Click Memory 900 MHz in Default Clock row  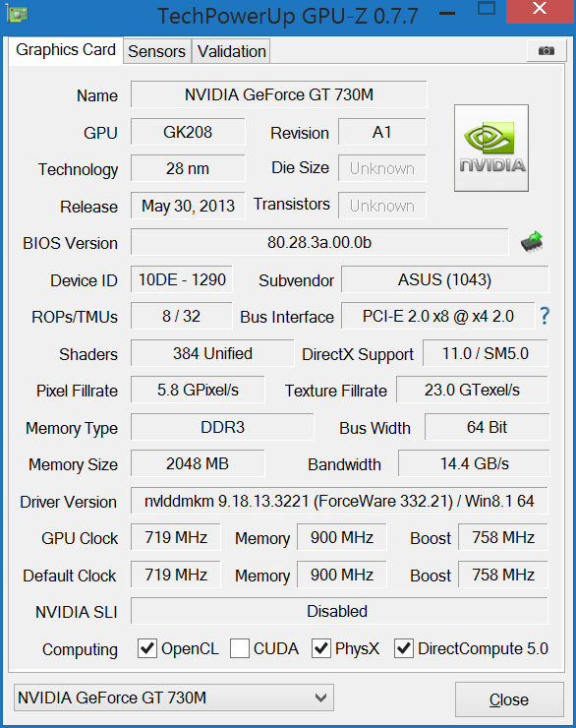(342, 575)
